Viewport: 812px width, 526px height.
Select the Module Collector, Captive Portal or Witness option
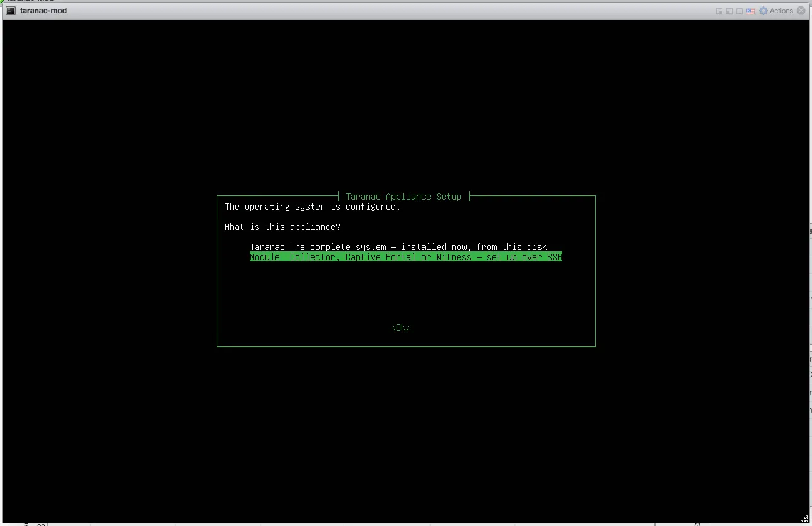point(406,257)
